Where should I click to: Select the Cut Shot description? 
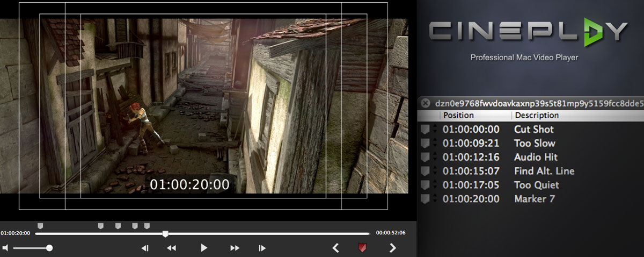tap(534, 130)
